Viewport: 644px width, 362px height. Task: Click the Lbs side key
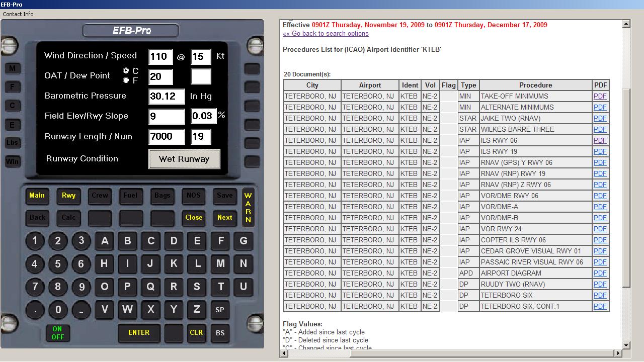point(12,143)
